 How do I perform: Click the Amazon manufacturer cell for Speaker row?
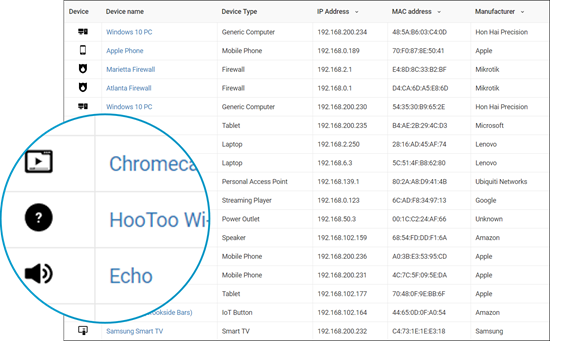click(487, 238)
